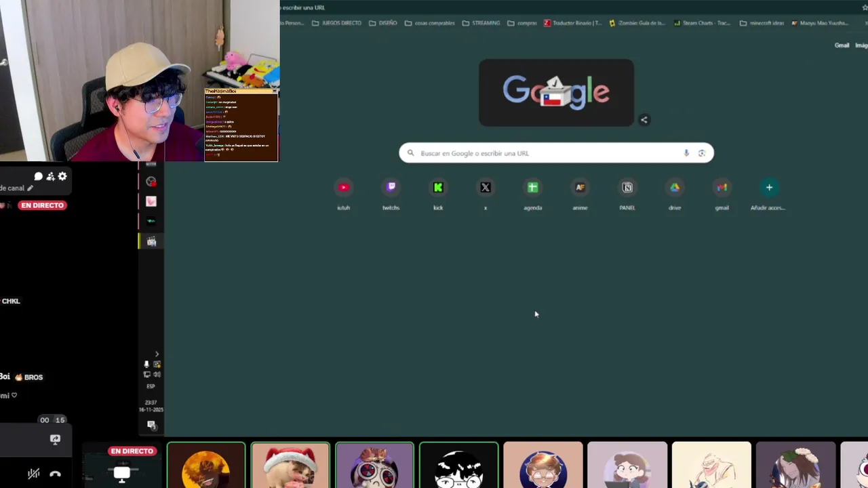
Task: Open the STREAMING bookmarks folder
Action: coord(481,23)
